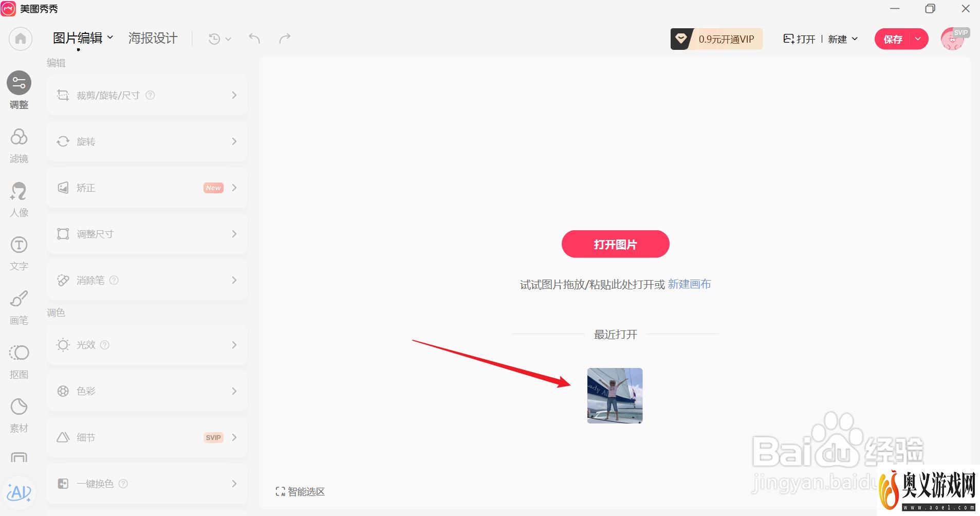Expand the 一键换色 panel
Viewport: 980px width, 516px height.
point(147,484)
